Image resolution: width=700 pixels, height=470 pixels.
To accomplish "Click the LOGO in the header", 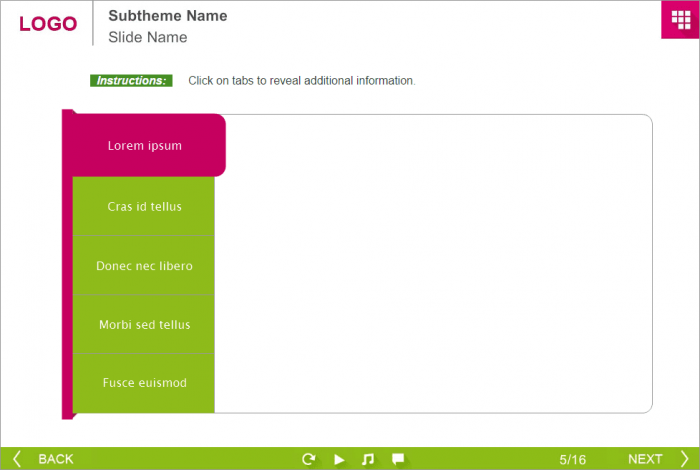I will coord(48,24).
